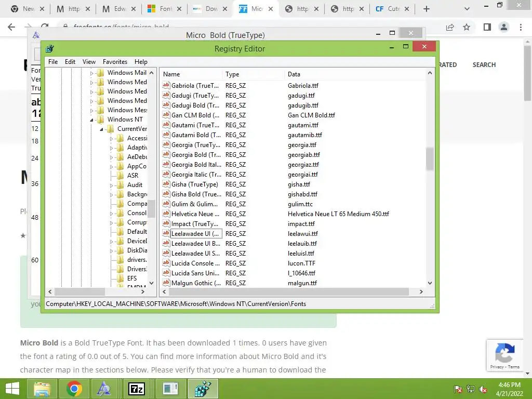Click the Gadugi Bold value string icon
This screenshot has height=399, width=532.
point(166,105)
